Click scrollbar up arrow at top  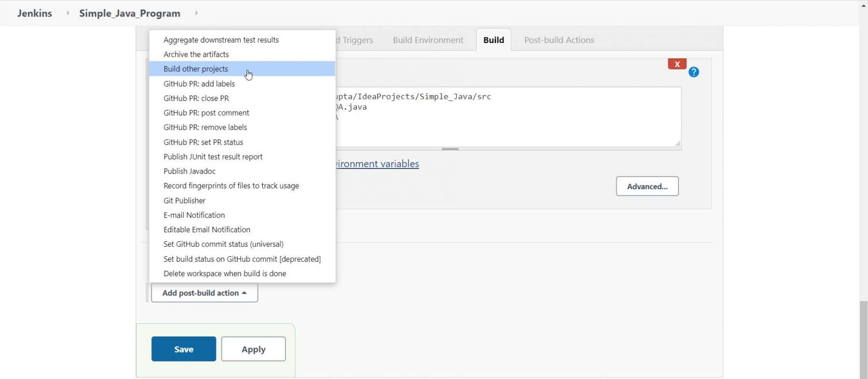(863, 5)
